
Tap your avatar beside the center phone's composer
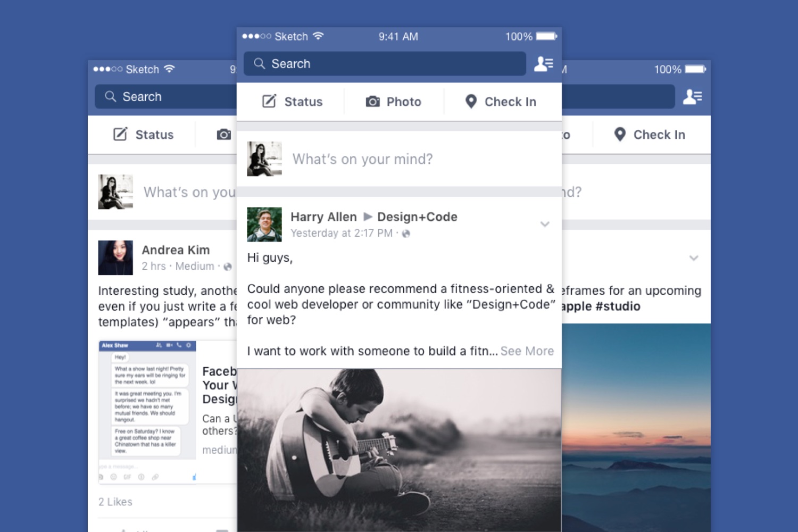tap(264, 159)
